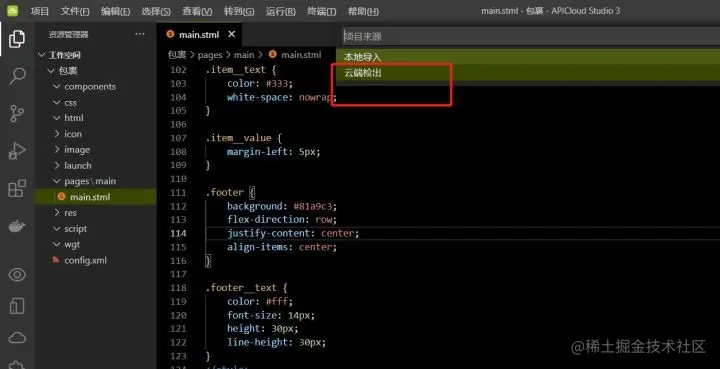
Task: Click the '.footer__text {' selector line
Action: tap(246, 288)
